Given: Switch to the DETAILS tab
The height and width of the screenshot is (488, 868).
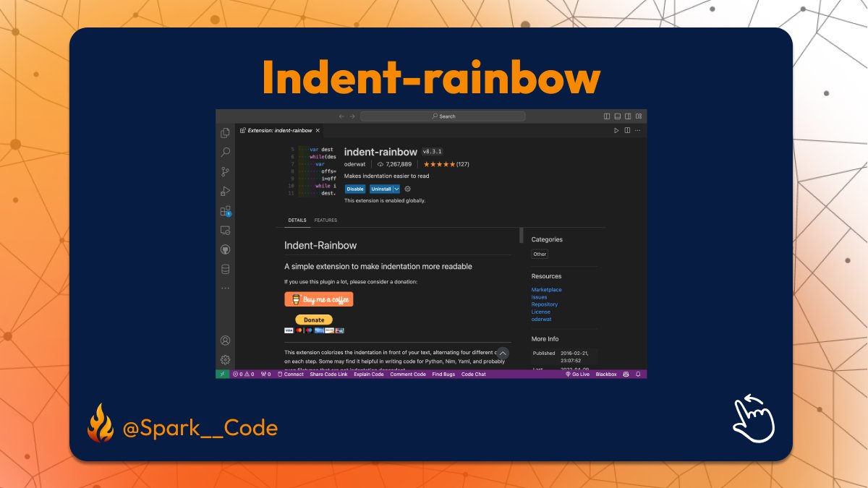Looking at the screenshot, I should point(297,221).
